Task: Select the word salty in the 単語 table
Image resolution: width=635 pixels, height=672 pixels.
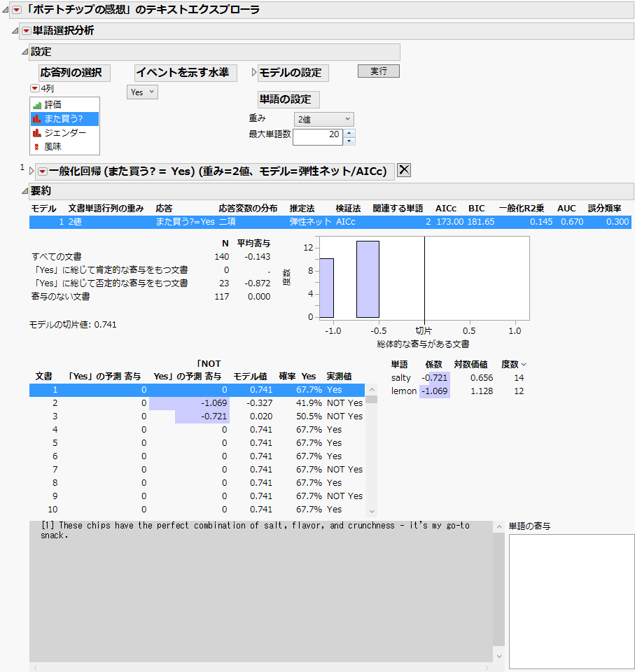Action: click(400, 377)
